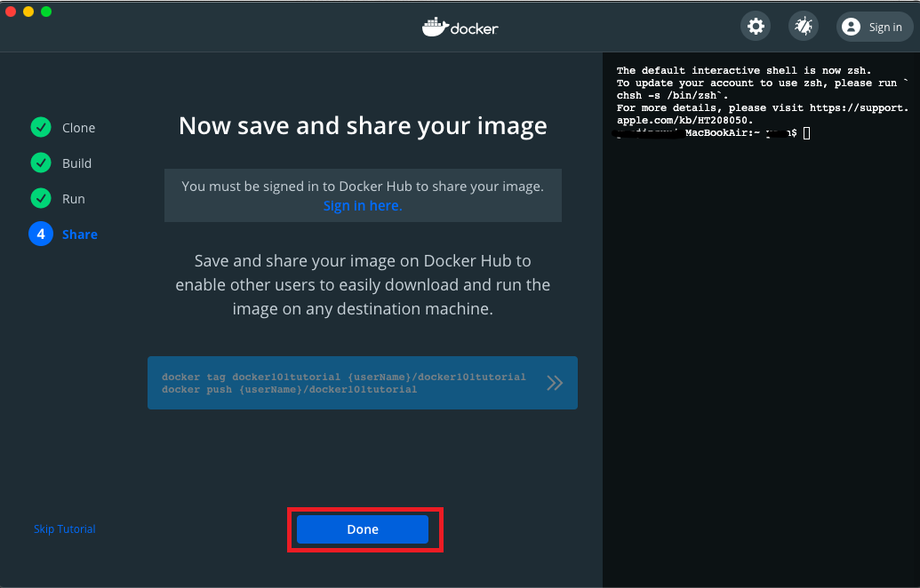Go to the Share tutorial step

(80, 234)
